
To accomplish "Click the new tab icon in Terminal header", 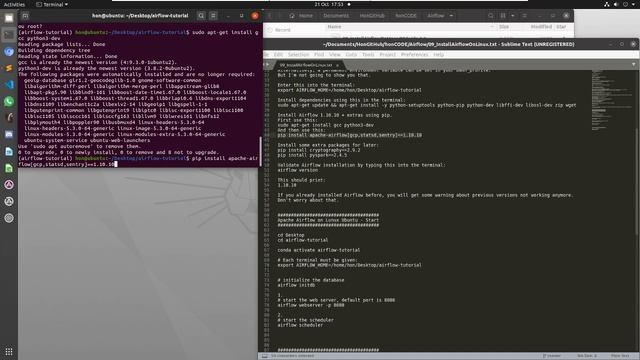I will tap(25, 16).
